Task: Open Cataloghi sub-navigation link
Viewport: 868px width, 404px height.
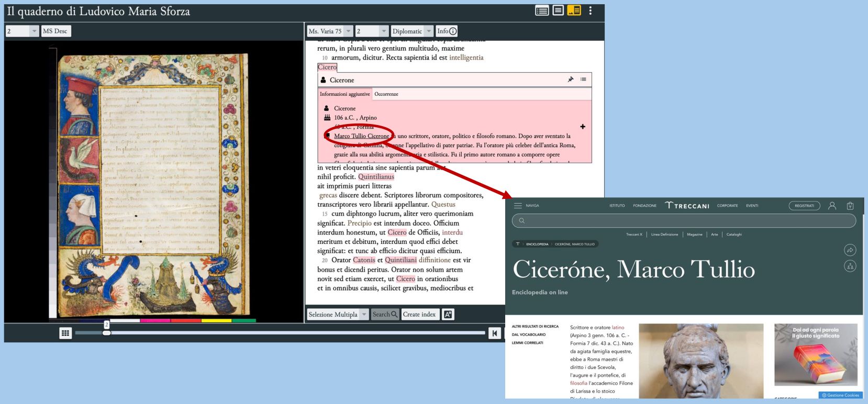Action: pyautogui.click(x=734, y=234)
